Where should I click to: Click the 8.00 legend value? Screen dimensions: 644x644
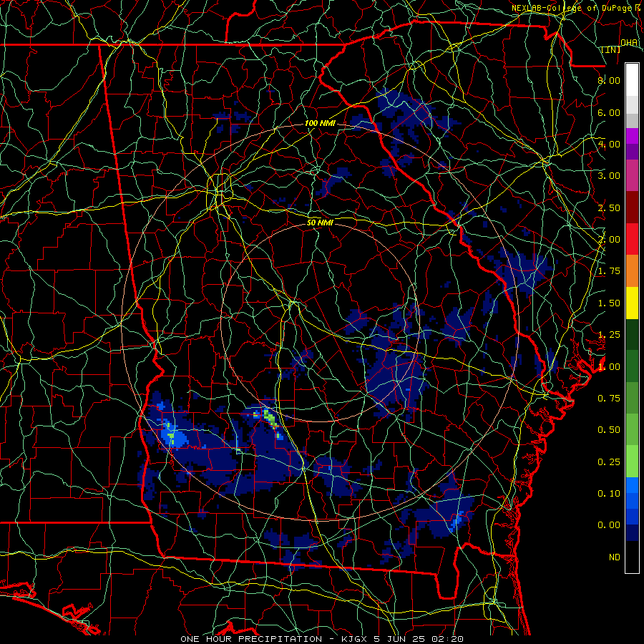(x=609, y=80)
